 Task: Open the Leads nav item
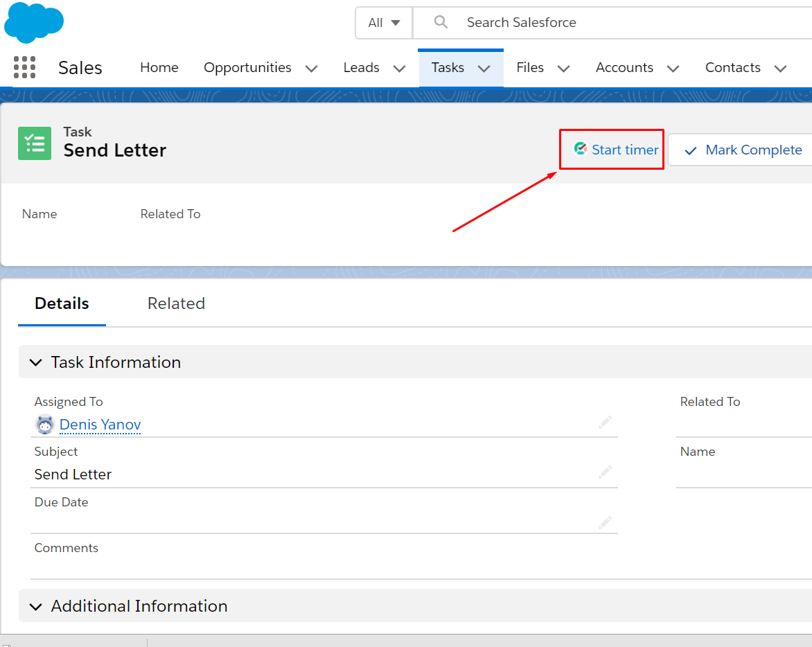pos(361,67)
